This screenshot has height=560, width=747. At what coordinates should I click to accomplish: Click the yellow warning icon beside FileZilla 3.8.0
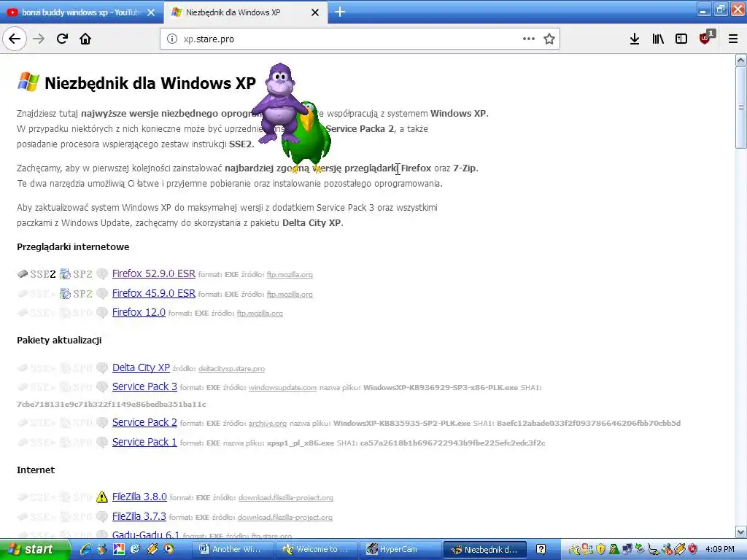(101, 497)
